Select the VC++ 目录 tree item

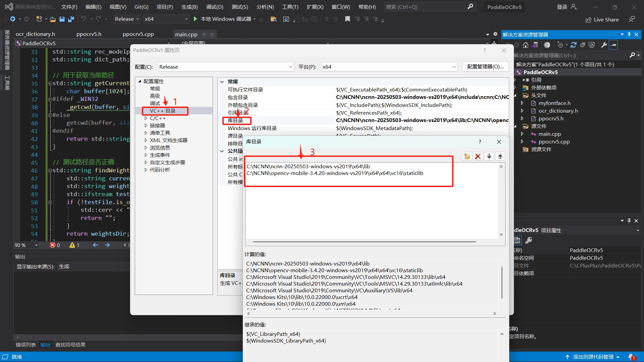tap(163, 111)
